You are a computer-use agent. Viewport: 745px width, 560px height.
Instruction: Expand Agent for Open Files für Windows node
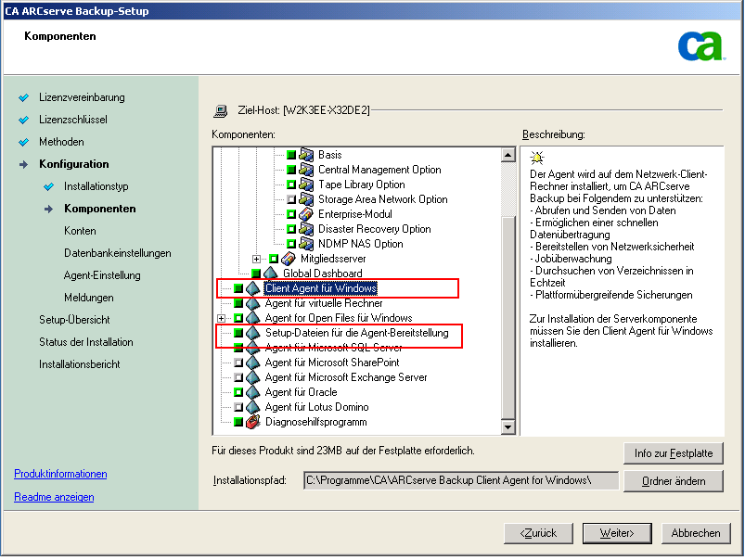tap(221, 318)
